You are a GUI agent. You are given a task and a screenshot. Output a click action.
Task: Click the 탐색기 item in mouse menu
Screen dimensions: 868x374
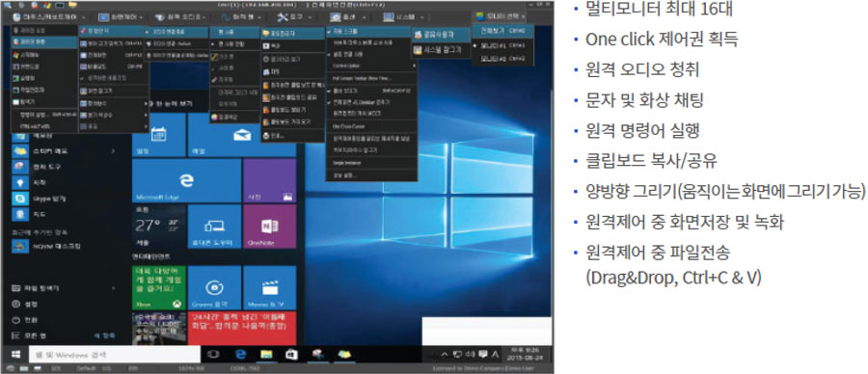[44, 102]
